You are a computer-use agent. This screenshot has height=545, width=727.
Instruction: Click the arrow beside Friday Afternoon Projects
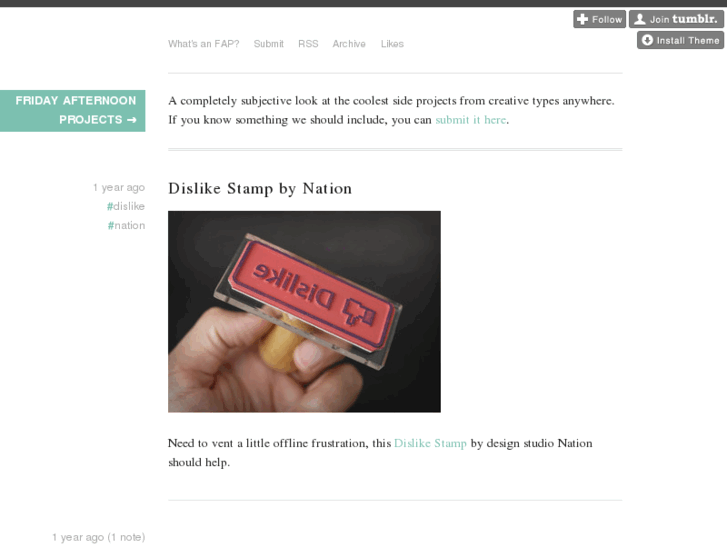132,120
